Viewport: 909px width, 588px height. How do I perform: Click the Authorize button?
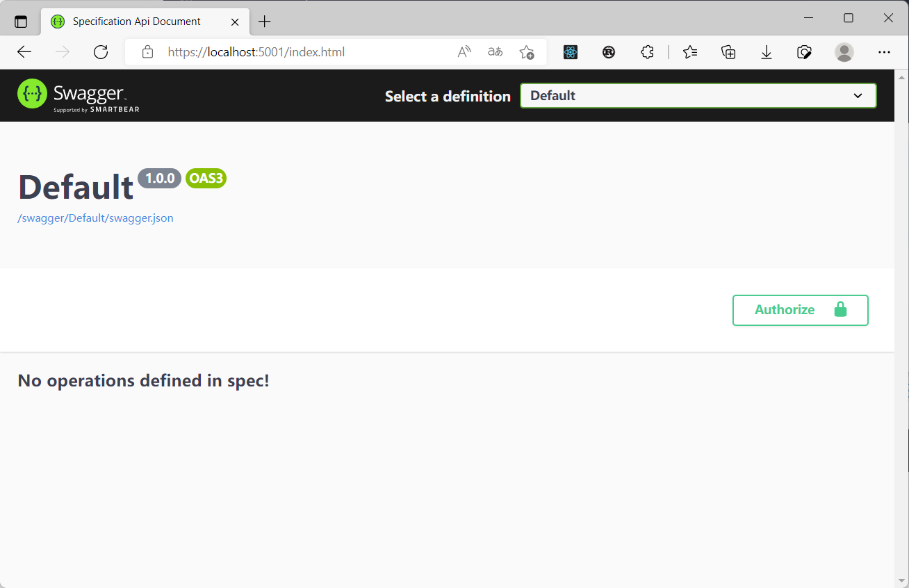click(800, 310)
